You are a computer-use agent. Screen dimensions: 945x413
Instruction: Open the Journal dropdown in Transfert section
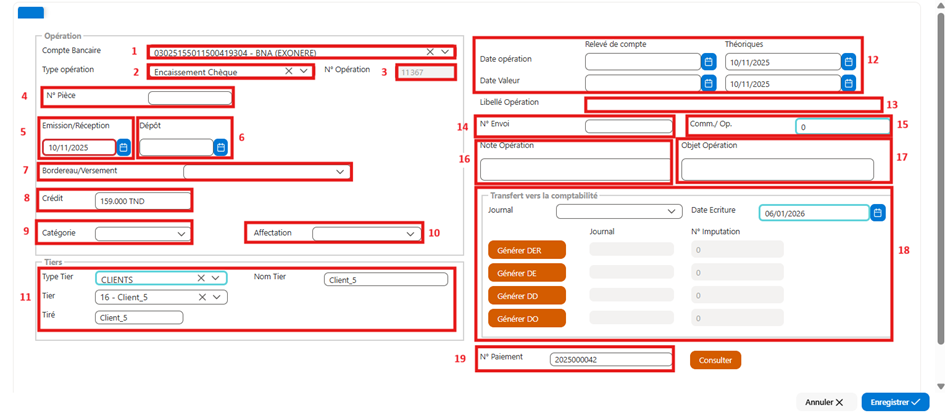[671, 212]
